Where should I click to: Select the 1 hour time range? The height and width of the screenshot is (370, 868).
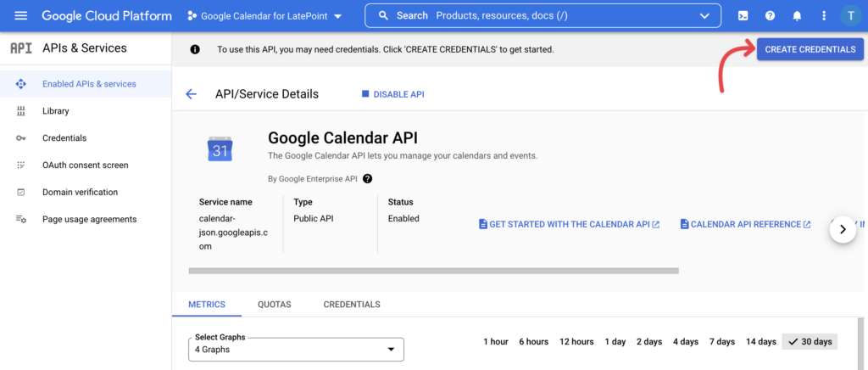point(495,342)
